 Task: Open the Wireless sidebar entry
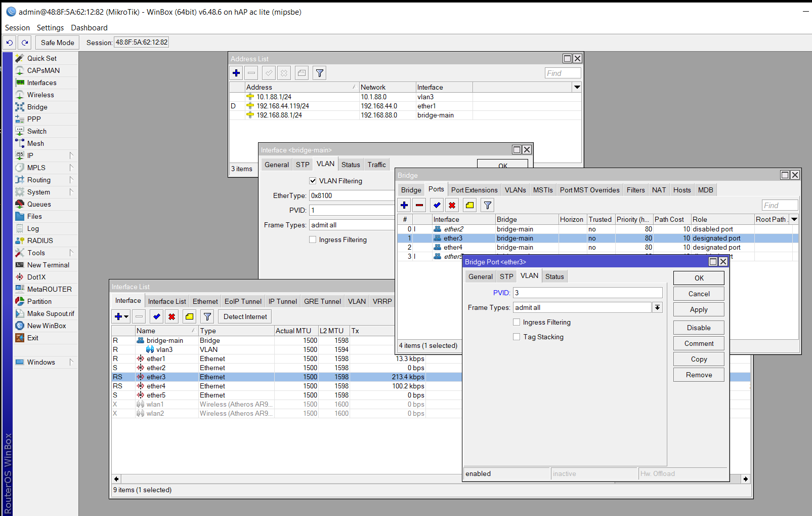click(x=40, y=95)
